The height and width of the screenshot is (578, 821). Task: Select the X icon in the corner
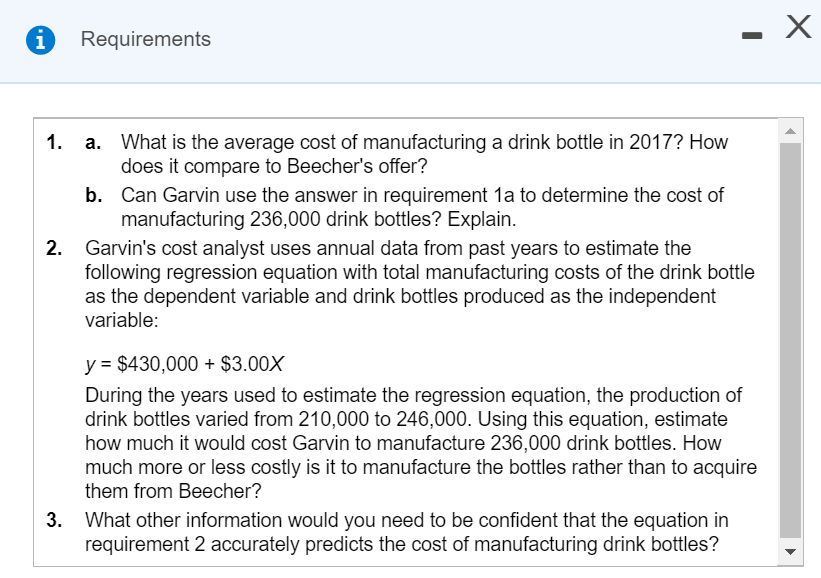tap(796, 28)
